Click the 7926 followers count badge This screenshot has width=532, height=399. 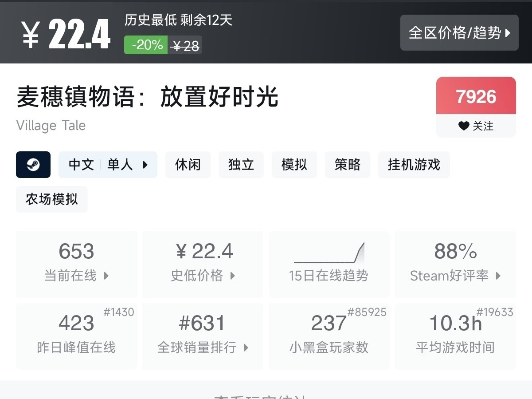pos(476,96)
